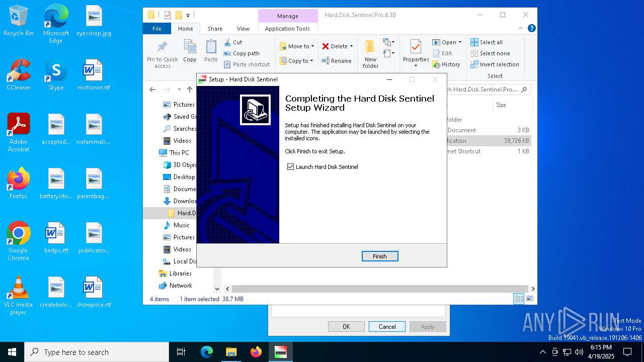Select Network in navigation pane
Screen dimensions: 644x362
pos(181,286)
